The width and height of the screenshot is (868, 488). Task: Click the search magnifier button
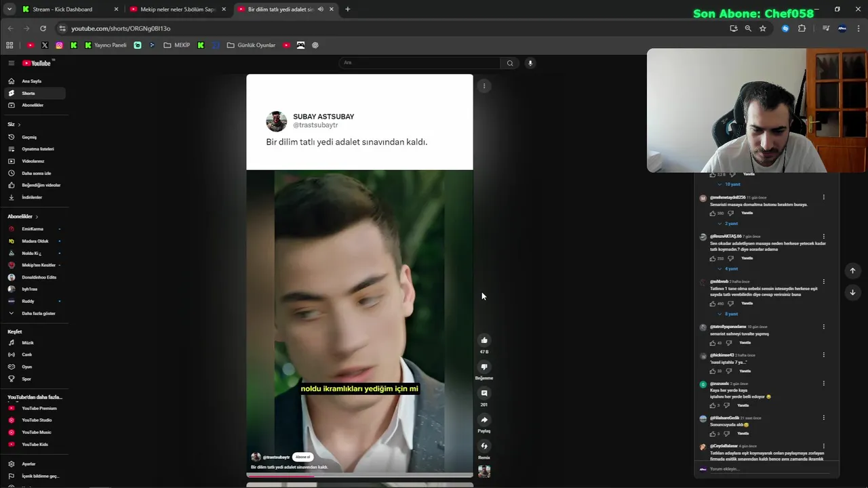coord(510,63)
